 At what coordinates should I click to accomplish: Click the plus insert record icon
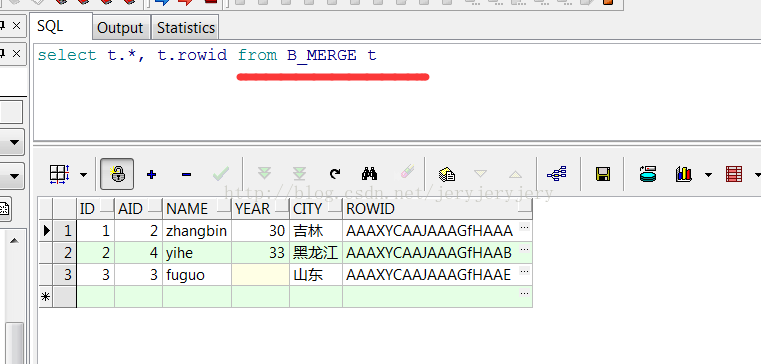(151, 174)
